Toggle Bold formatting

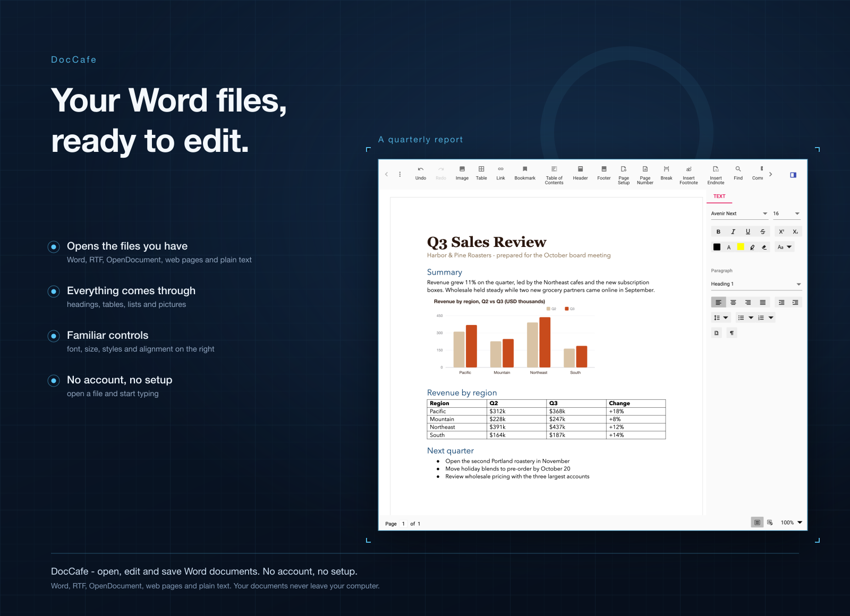718,232
